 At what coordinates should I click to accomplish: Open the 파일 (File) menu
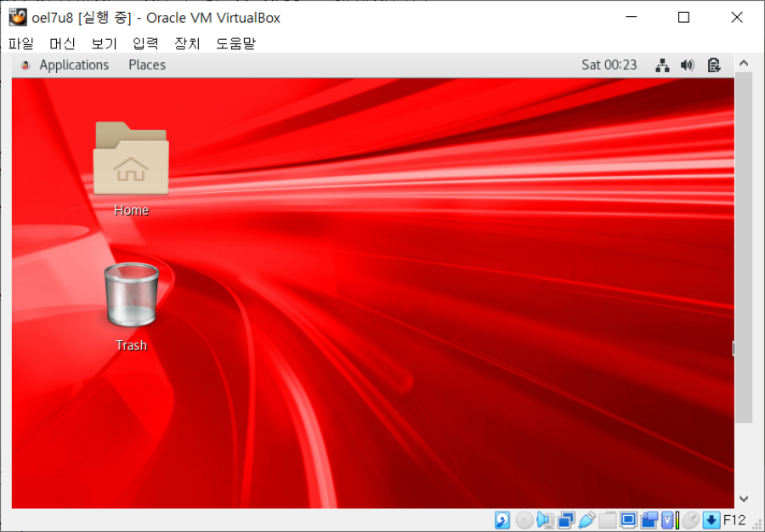(21, 43)
